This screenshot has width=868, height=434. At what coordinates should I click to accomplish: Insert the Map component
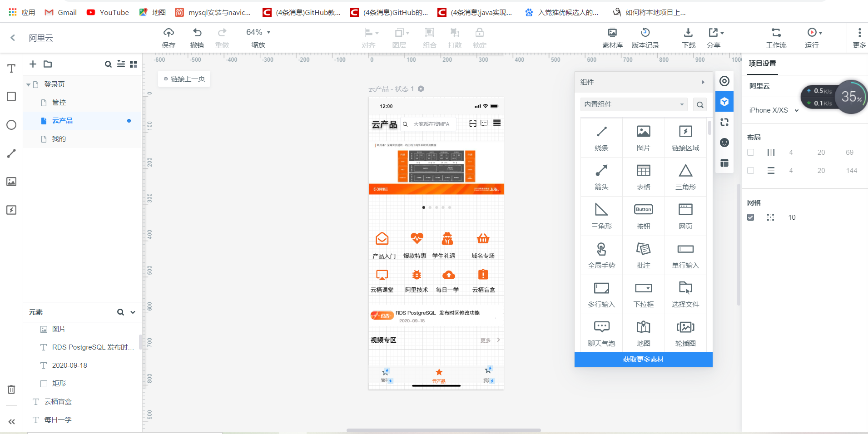point(644,334)
